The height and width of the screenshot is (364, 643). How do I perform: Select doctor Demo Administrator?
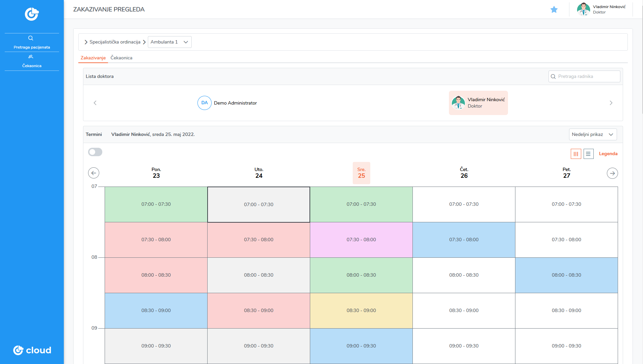tap(227, 103)
